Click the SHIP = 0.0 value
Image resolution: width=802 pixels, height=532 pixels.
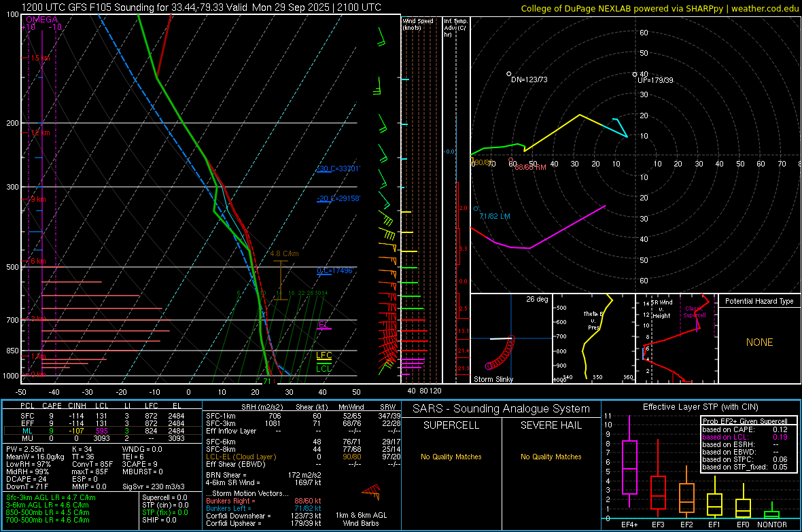(x=159, y=520)
